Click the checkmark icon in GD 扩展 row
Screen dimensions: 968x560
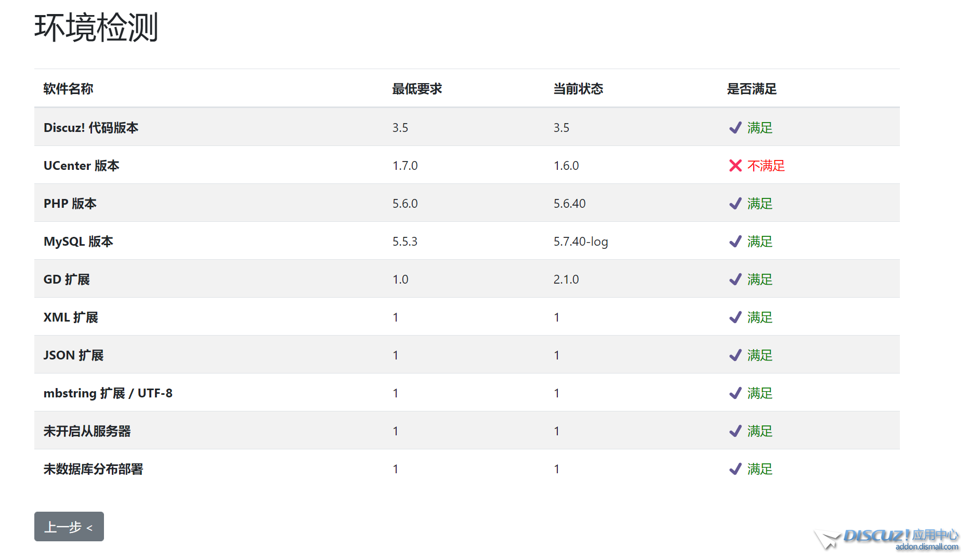735,279
